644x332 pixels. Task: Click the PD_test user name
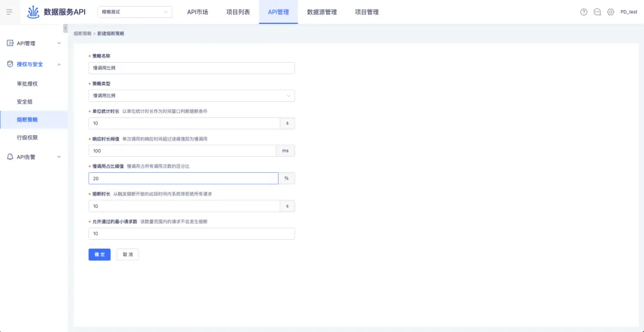629,12
